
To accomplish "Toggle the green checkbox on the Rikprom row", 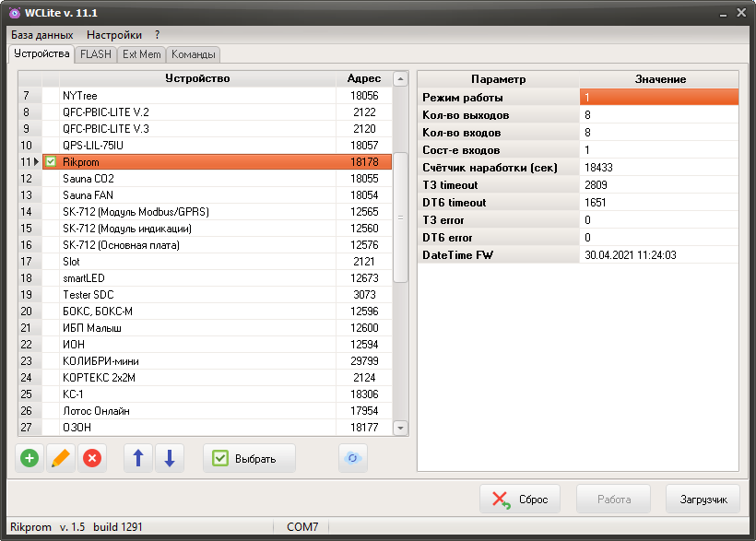I will (x=52, y=162).
